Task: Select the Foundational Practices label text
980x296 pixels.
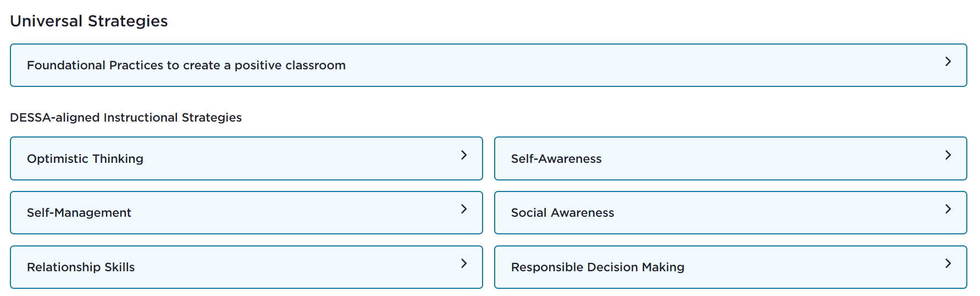Action: coord(186,65)
